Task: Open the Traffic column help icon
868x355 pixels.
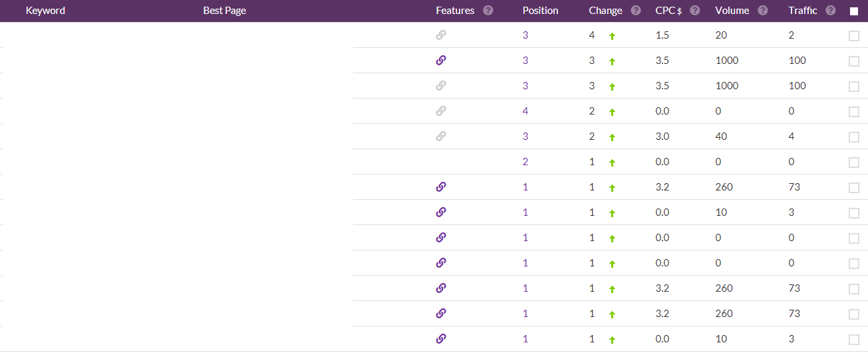Action: [831, 11]
